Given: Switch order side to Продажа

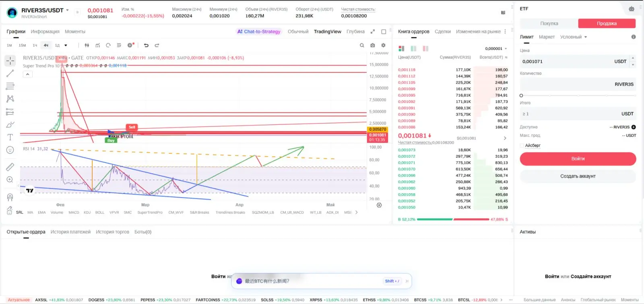Looking at the screenshot, I should 607,23.
